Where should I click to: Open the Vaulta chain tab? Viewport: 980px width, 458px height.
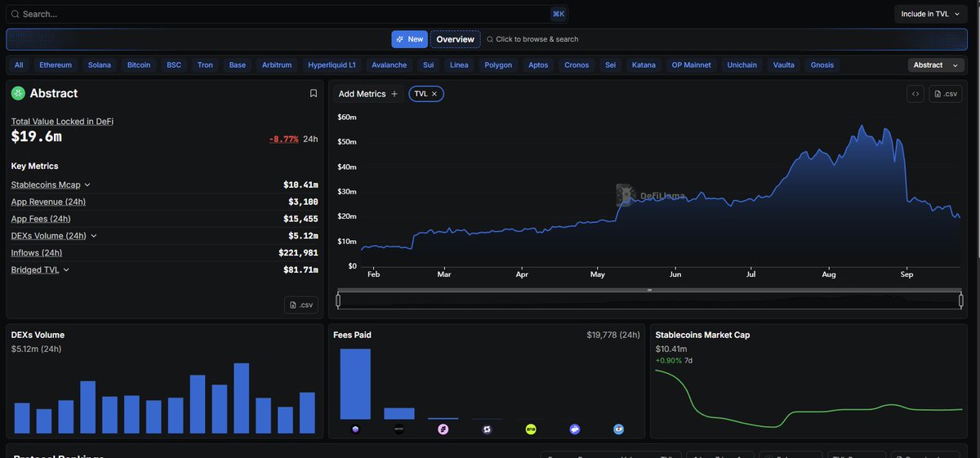tap(784, 65)
